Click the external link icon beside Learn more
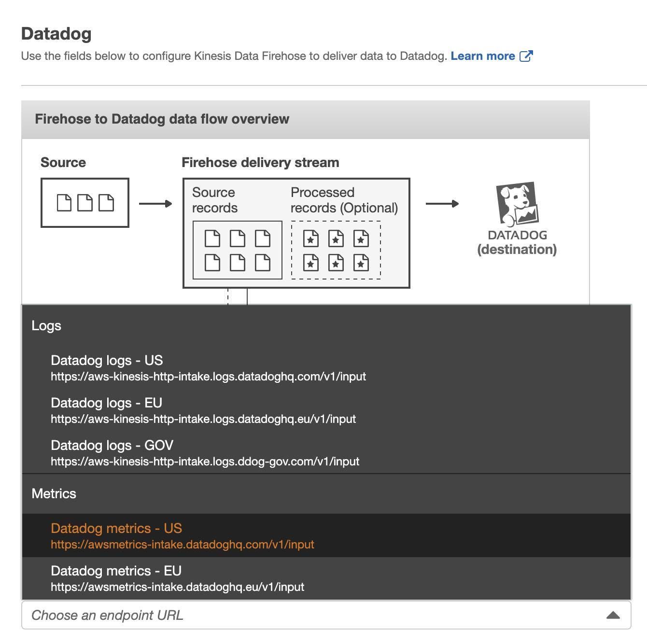The height and width of the screenshot is (644, 647). pyautogui.click(x=526, y=56)
